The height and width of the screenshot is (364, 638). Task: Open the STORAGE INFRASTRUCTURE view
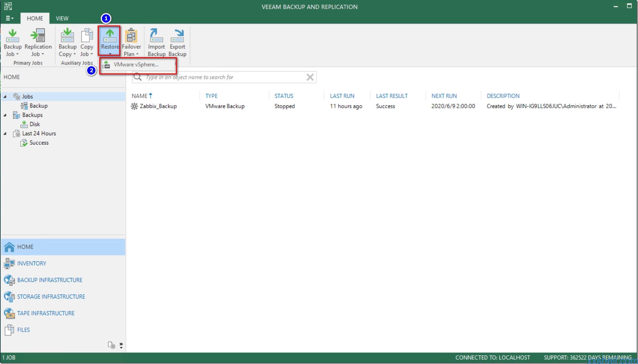tap(63, 297)
